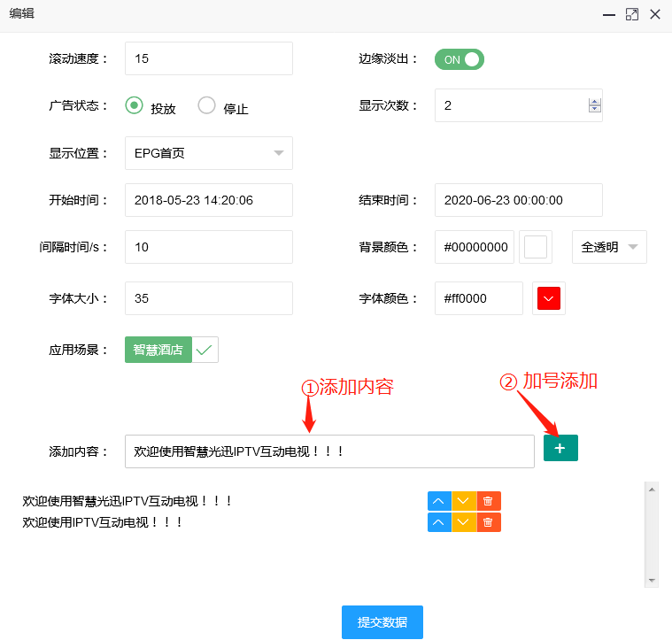
Task: Move first message down with yellow arrow
Action: point(464,501)
